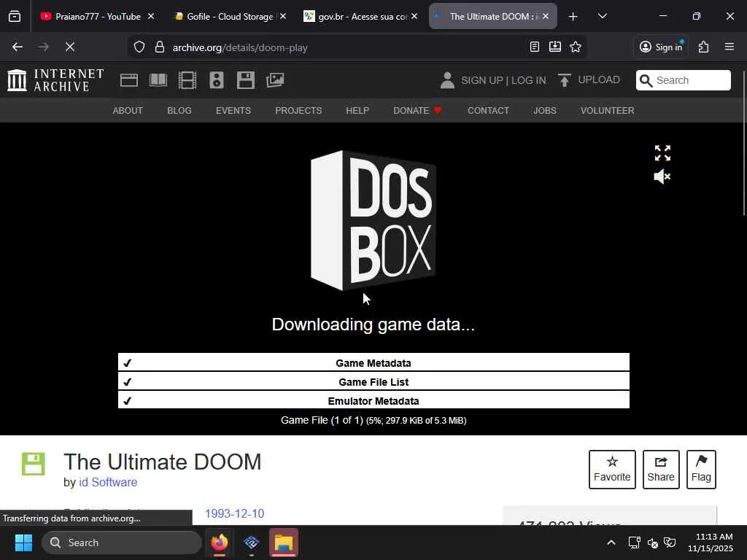
Task: View site security via padlock icon
Action: [160, 47]
